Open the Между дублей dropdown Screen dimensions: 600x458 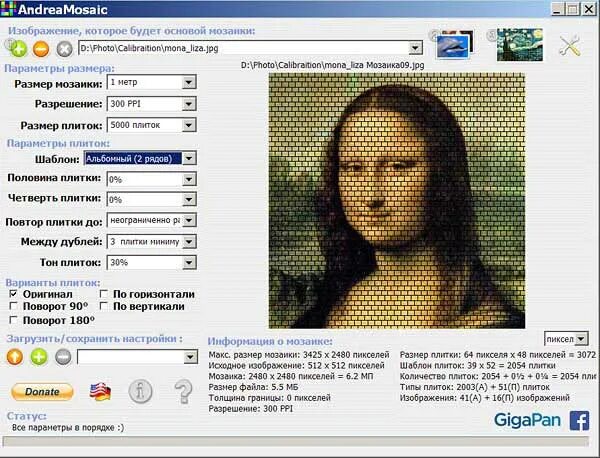coord(189,242)
